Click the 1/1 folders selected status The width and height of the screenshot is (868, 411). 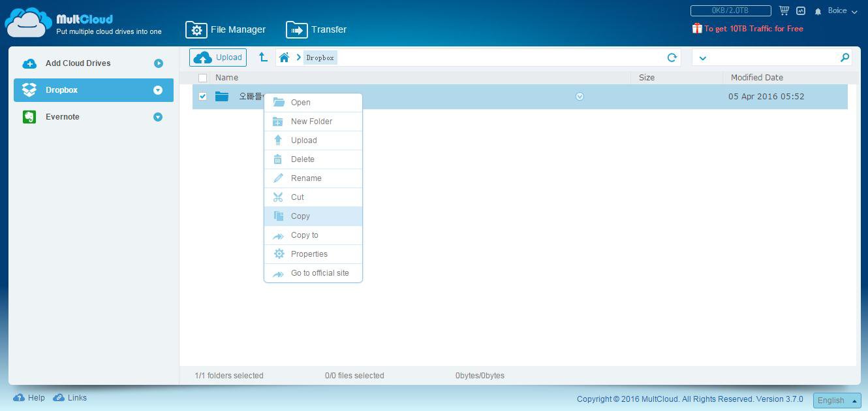click(229, 376)
